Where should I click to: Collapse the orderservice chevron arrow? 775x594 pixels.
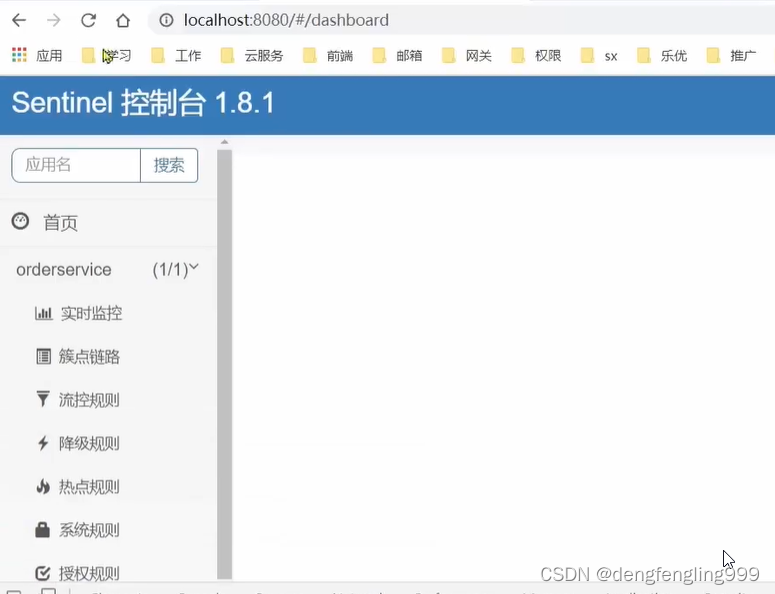[x=194, y=267]
